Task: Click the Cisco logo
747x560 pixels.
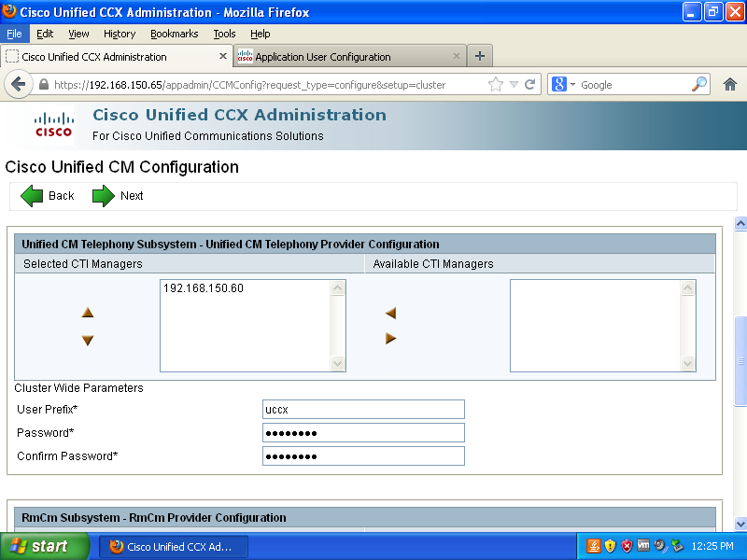Action: (x=53, y=125)
